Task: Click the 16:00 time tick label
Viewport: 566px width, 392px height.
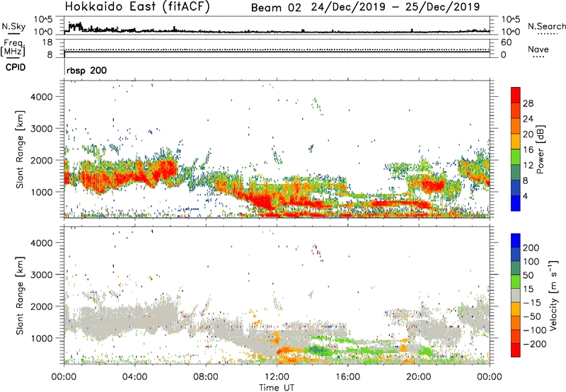Action: click(347, 377)
